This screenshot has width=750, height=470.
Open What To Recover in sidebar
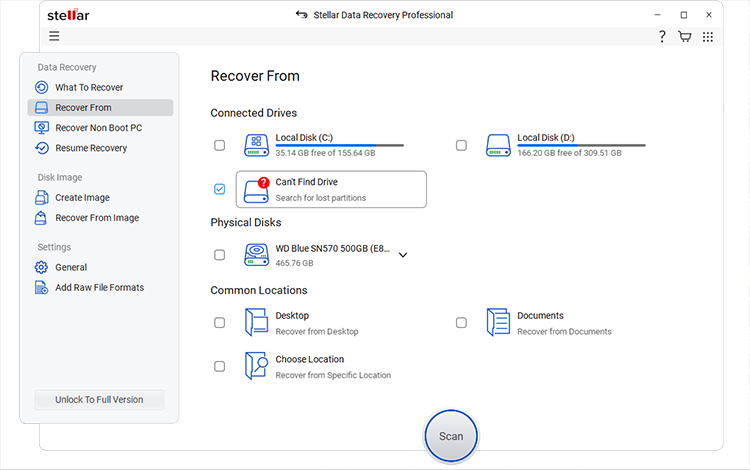click(x=89, y=87)
